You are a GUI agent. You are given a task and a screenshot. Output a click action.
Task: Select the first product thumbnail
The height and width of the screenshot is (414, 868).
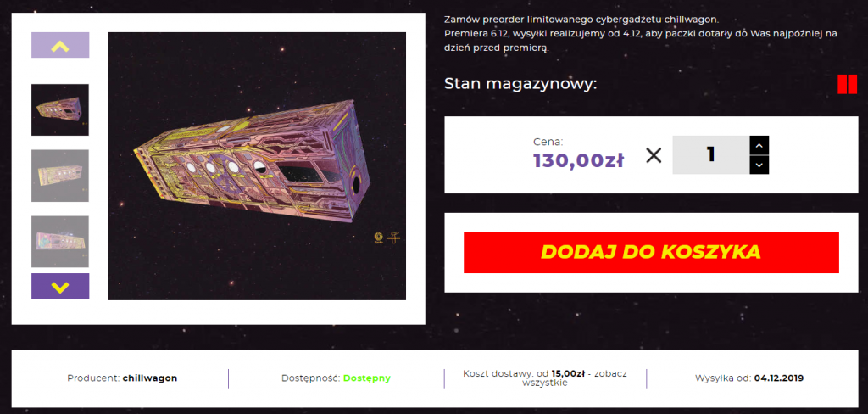coord(60,109)
